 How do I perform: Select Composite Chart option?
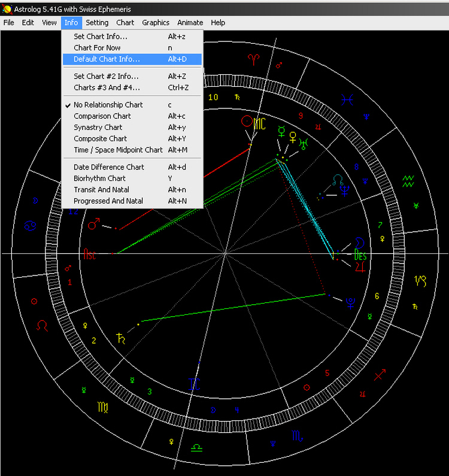[x=132, y=139]
